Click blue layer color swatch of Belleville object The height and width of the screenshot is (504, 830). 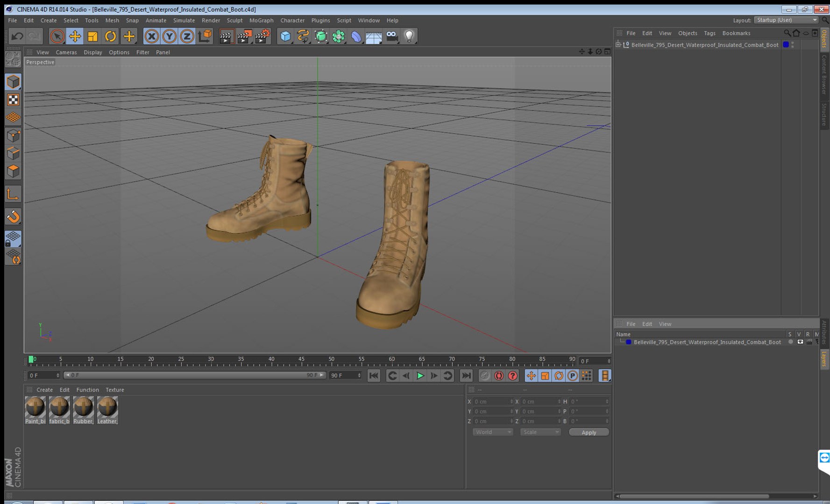[x=786, y=45]
